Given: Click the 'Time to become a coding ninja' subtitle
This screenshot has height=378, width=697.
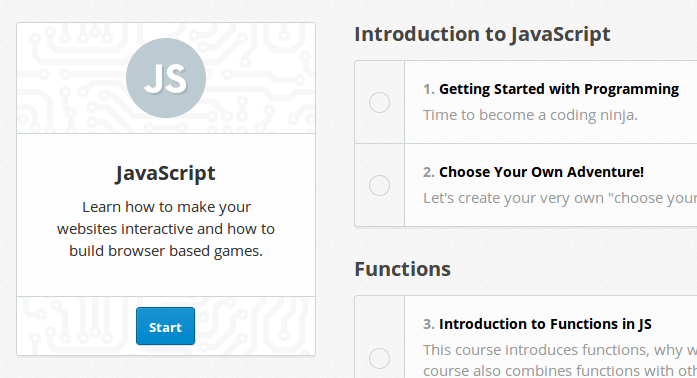Looking at the screenshot, I should [530, 115].
